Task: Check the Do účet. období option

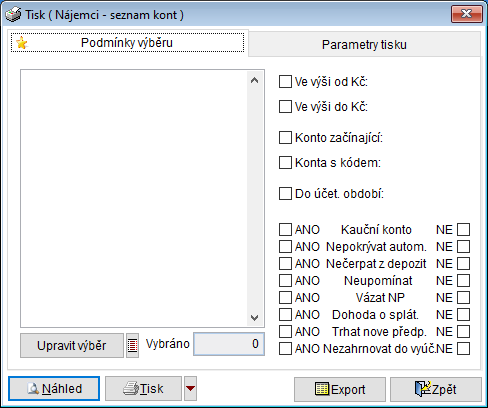Action: point(285,193)
